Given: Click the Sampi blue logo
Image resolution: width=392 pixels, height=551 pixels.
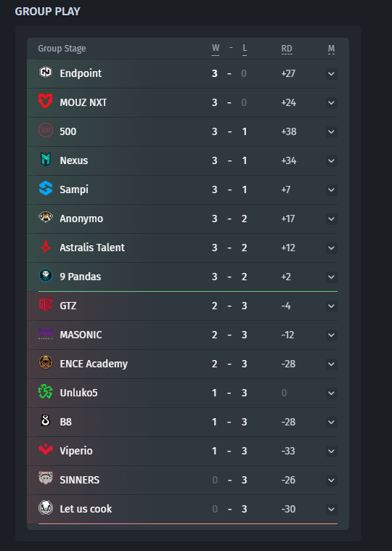Looking at the screenshot, I should (x=46, y=188).
